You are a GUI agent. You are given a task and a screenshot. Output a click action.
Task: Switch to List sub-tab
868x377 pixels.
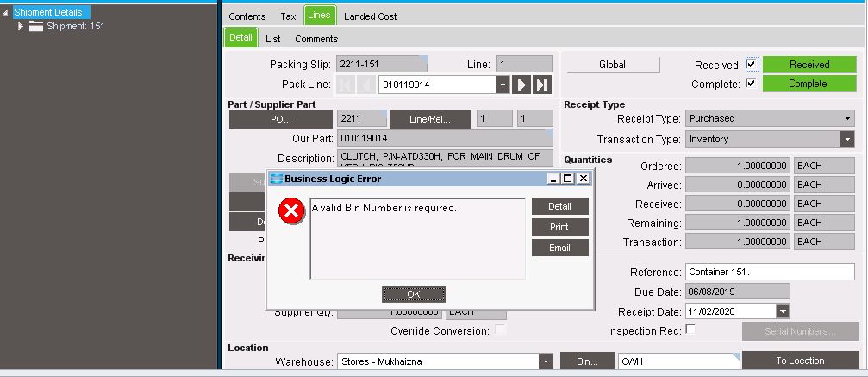click(x=273, y=39)
